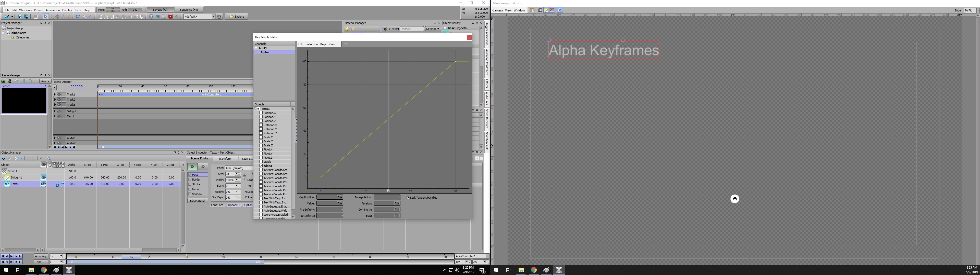Enable the Border checkbox in Object Inspector
This screenshot has width=980, height=275.
coord(190,180)
